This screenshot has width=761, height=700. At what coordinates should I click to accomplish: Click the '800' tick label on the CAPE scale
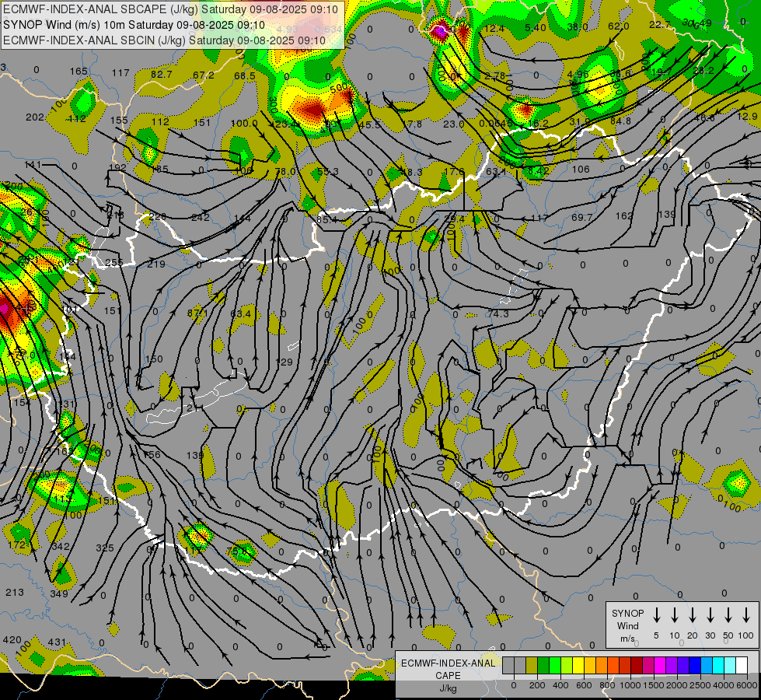click(606, 685)
